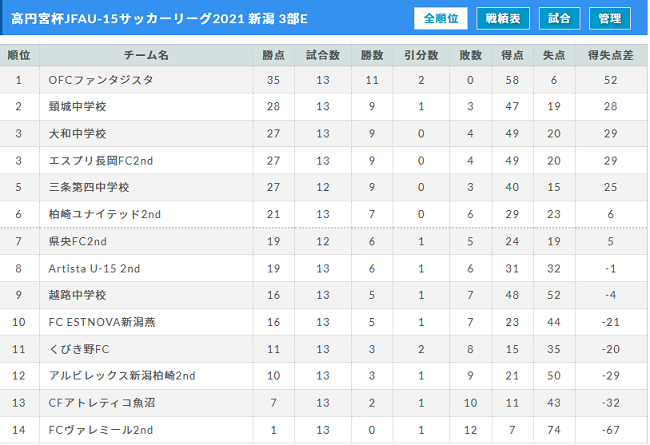Viewport: 650px width, 445px height.
Task: Switch to the 戦績表 tab
Action: 503,19
